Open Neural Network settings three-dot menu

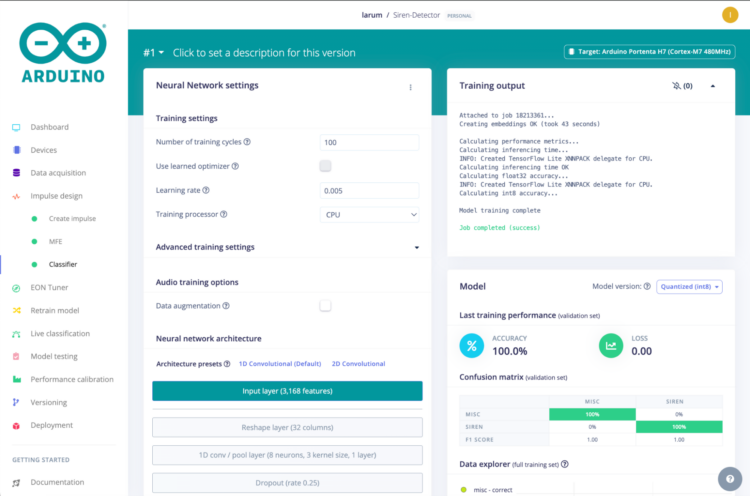(x=410, y=87)
